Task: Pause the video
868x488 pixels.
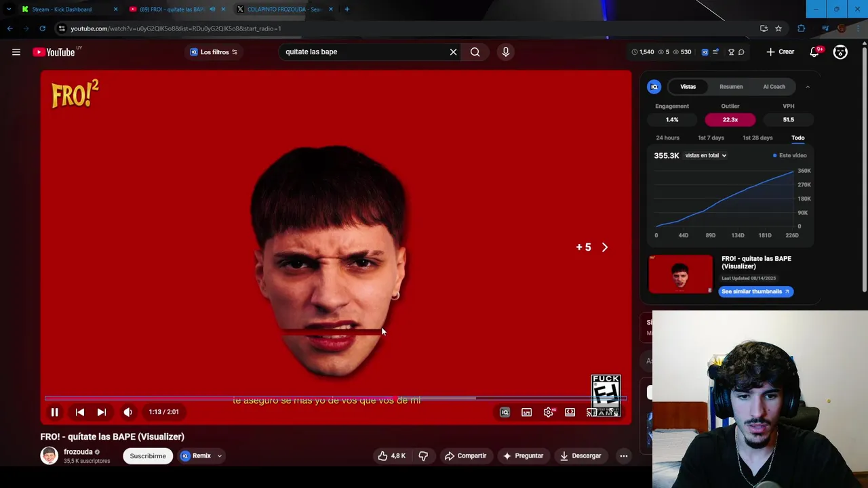Action: click(x=55, y=412)
